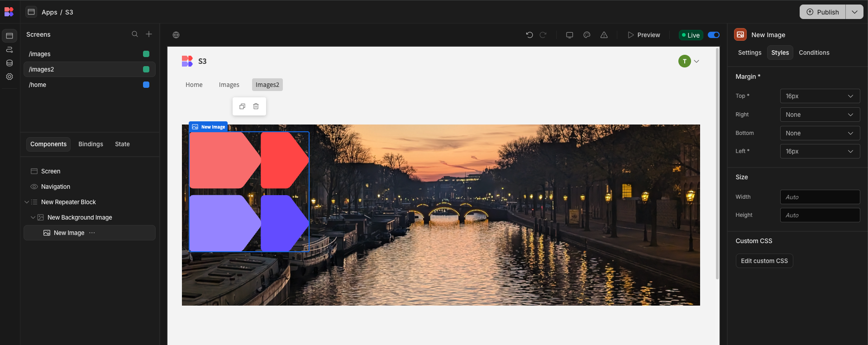Switch to the Conditions tab
The image size is (868, 345).
pos(814,53)
